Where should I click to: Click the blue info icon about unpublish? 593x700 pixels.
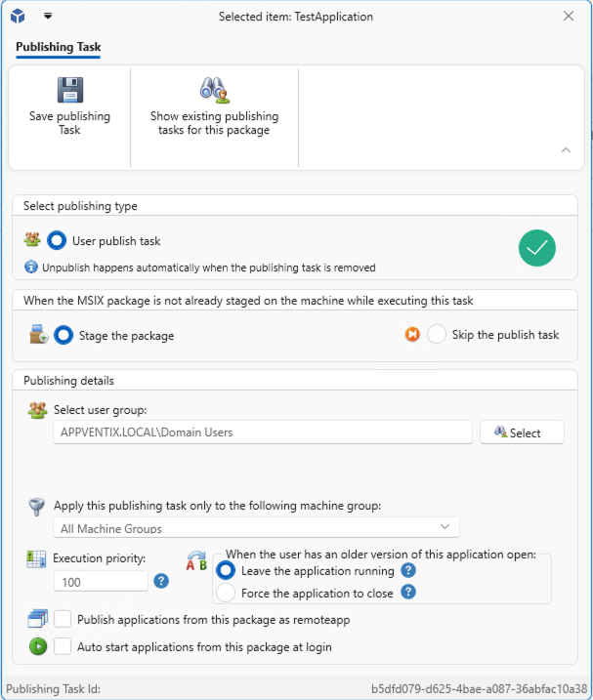coord(32,267)
